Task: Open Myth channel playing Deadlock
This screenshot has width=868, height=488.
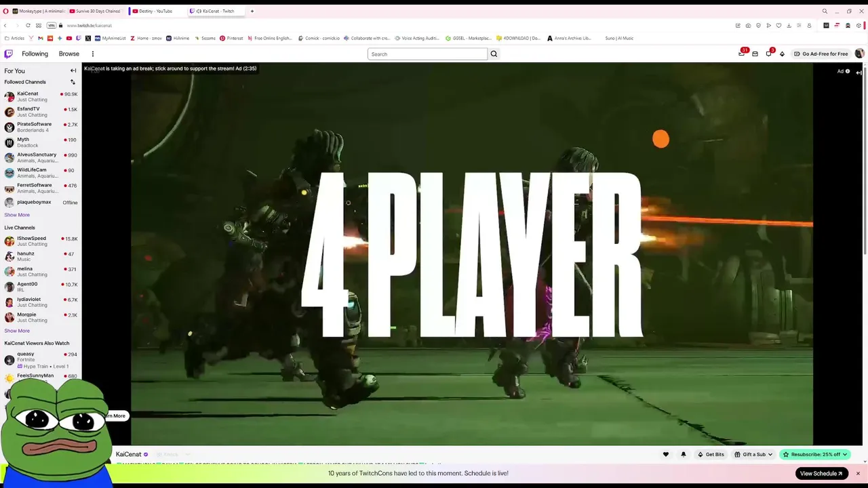Action: coord(41,142)
